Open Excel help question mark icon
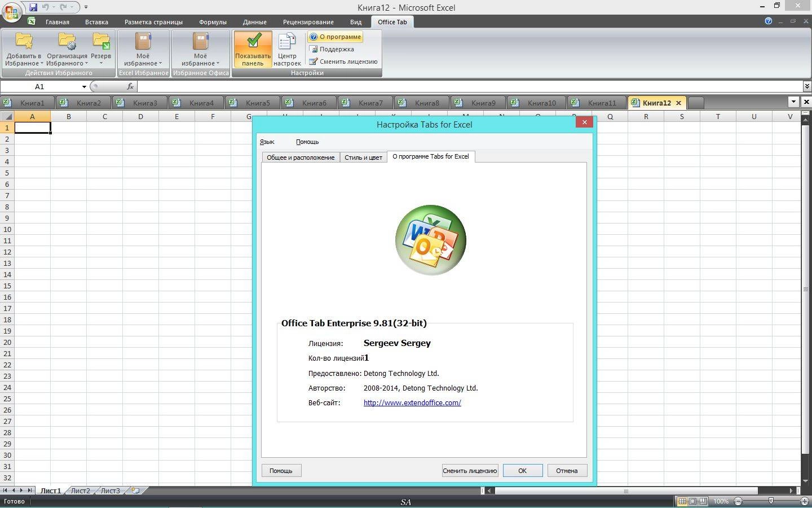Screen dimensions: 812x508 [768, 21]
